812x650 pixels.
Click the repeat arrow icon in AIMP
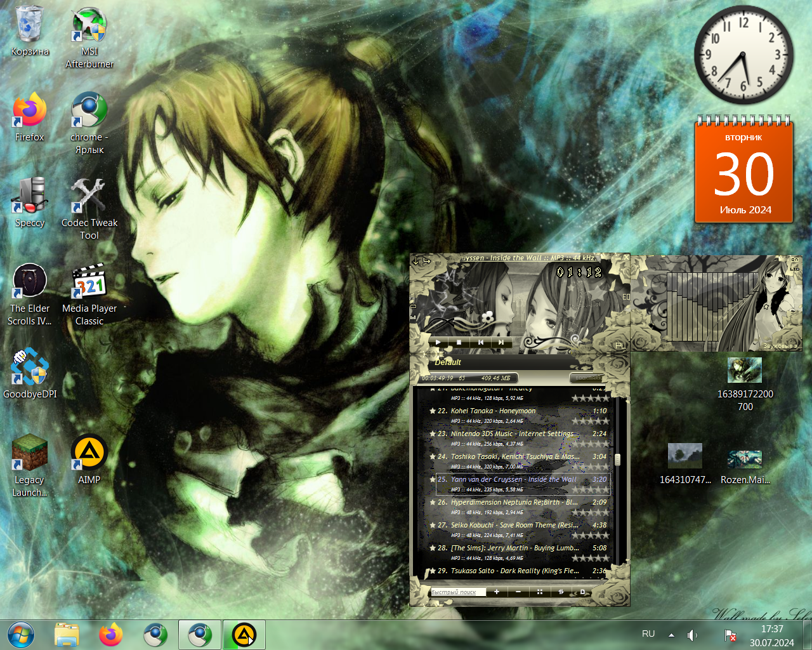(427, 260)
